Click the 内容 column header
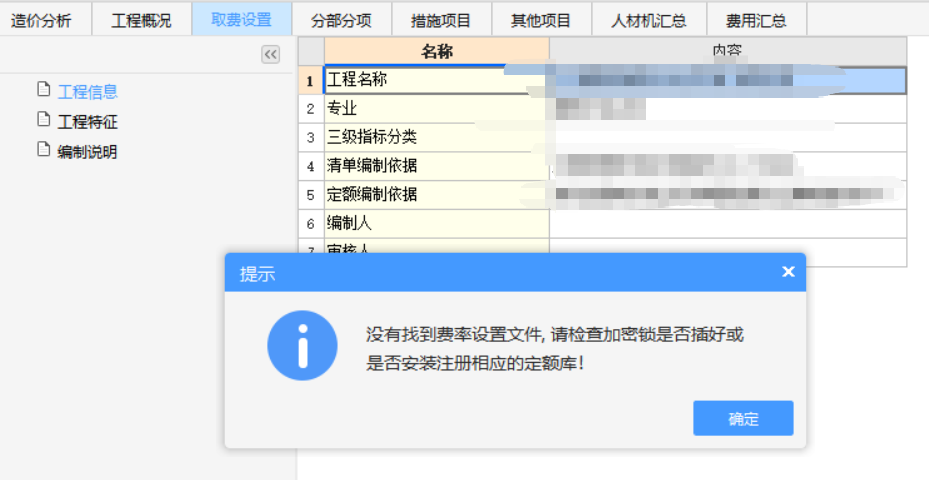This screenshot has height=480, width=929. [728, 52]
